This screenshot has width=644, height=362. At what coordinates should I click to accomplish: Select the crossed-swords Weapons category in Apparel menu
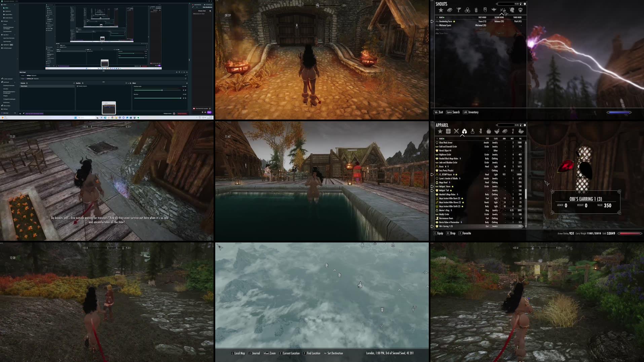(456, 131)
